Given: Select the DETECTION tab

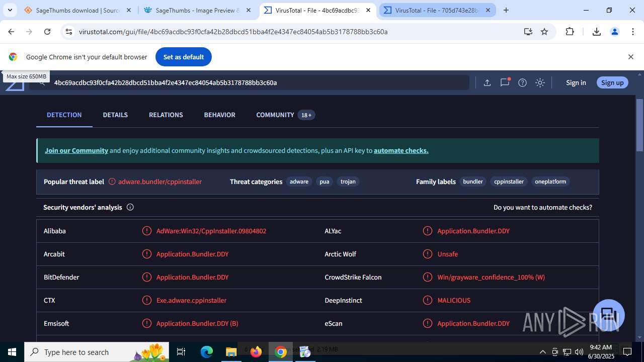Looking at the screenshot, I should (x=64, y=115).
